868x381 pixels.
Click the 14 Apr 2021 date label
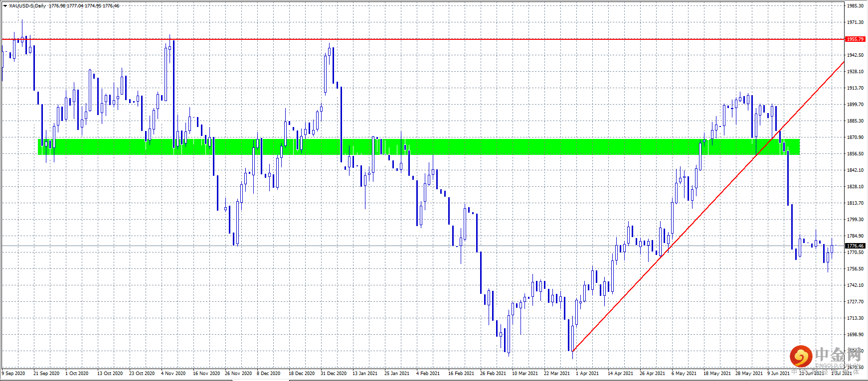coord(621,374)
